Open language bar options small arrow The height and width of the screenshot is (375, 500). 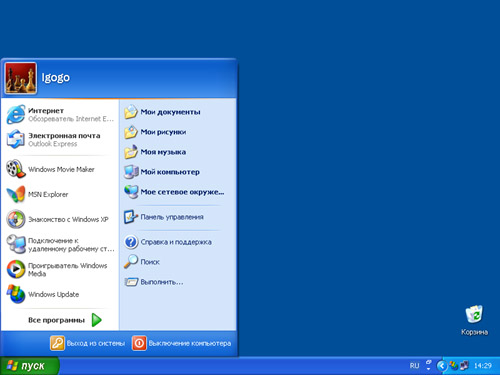pos(429,369)
